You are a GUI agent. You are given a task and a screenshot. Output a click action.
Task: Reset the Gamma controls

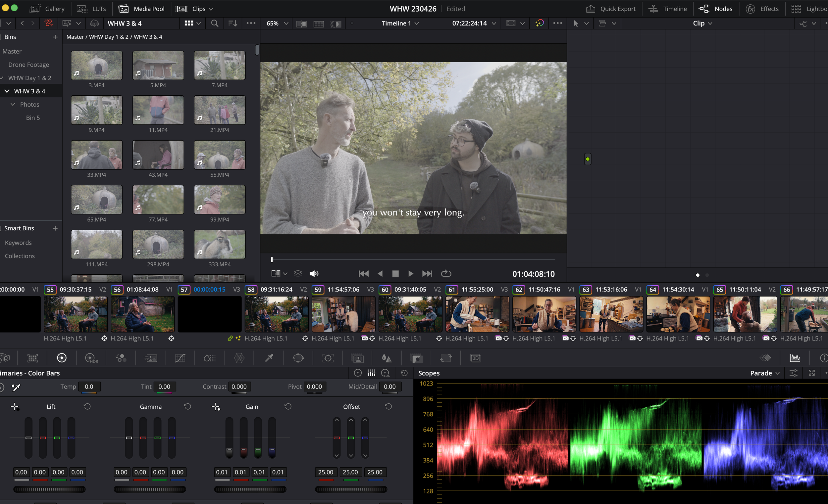pos(187,407)
